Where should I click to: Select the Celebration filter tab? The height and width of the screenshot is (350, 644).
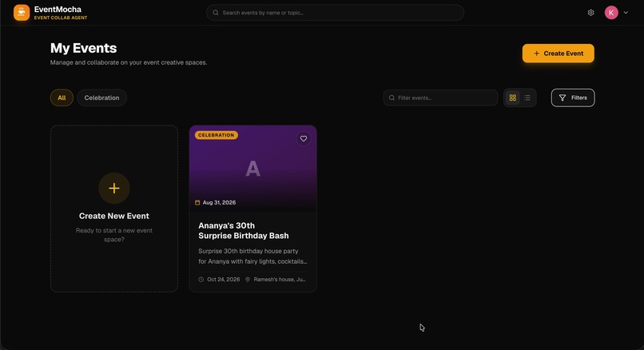point(101,97)
